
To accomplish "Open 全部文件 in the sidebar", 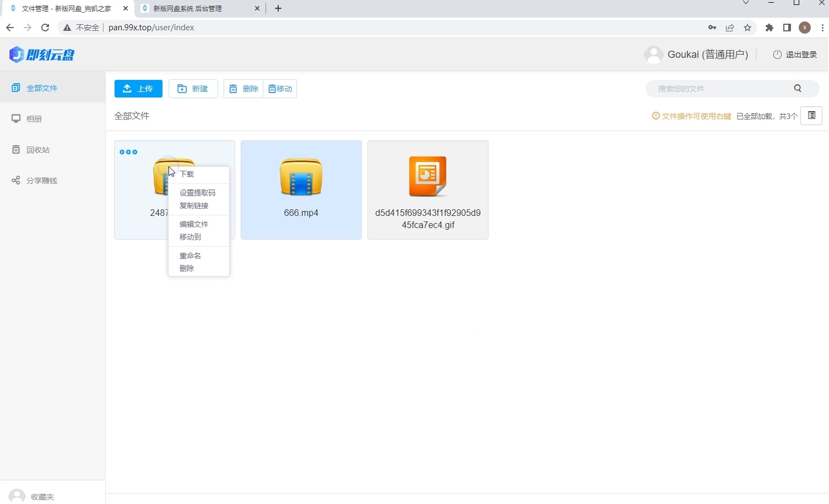I will click(x=52, y=88).
